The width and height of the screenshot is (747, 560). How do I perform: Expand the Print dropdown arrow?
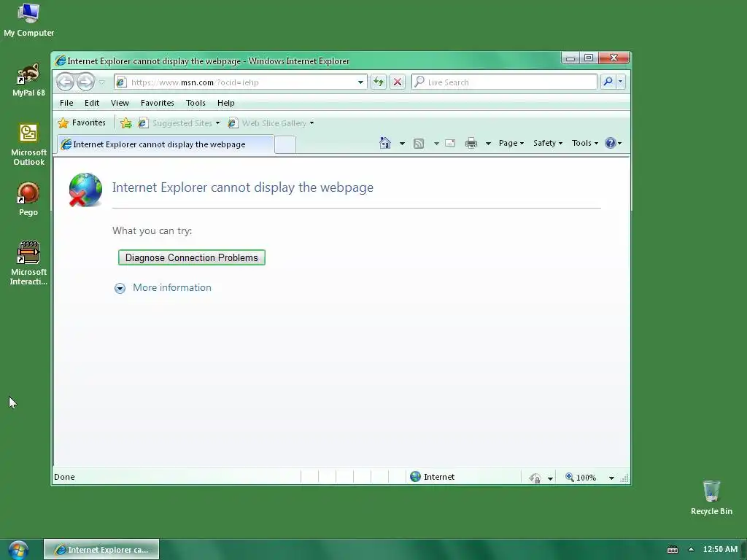pos(488,144)
